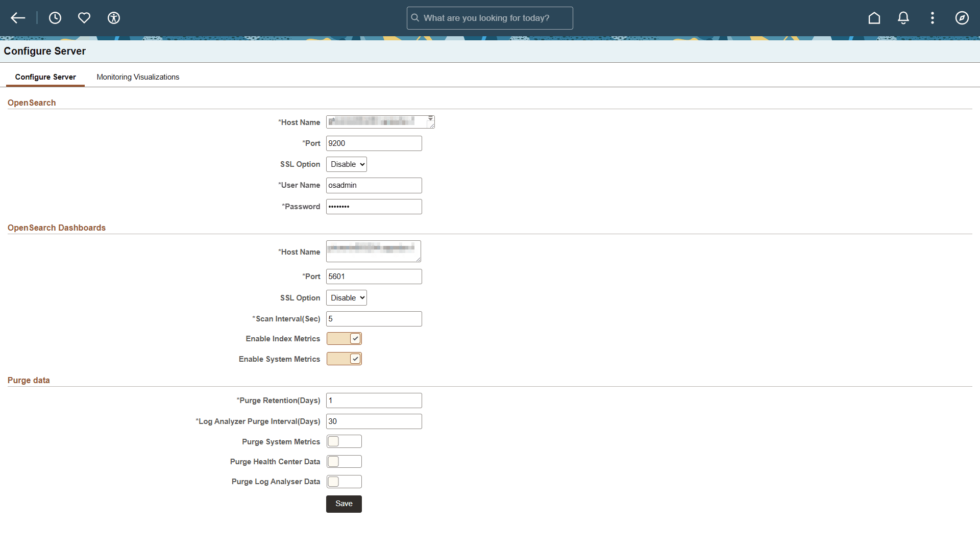Click the Save button
The image size is (980, 551).
point(344,504)
